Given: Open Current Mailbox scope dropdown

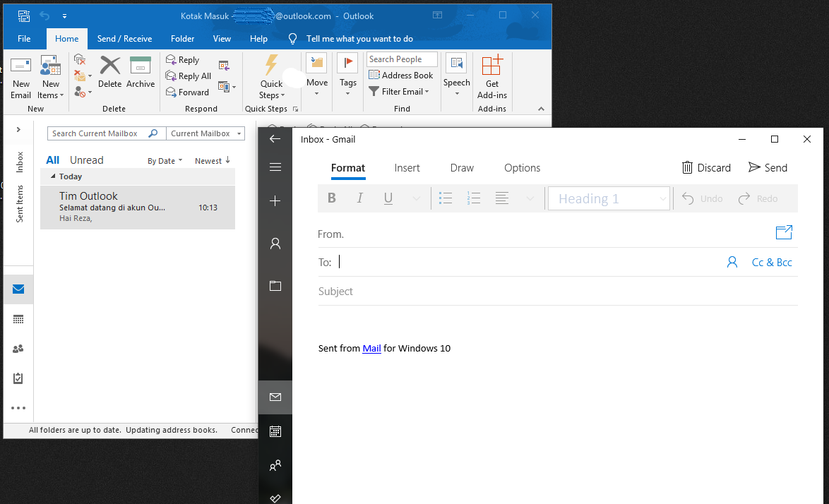Looking at the screenshot, I should (x=205, y=133).
